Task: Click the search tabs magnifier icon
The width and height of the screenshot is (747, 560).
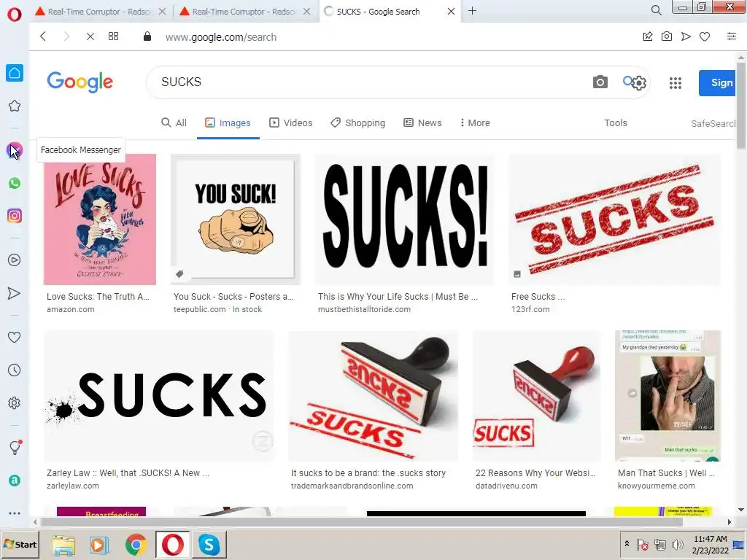Action: (x=656, y=10)
